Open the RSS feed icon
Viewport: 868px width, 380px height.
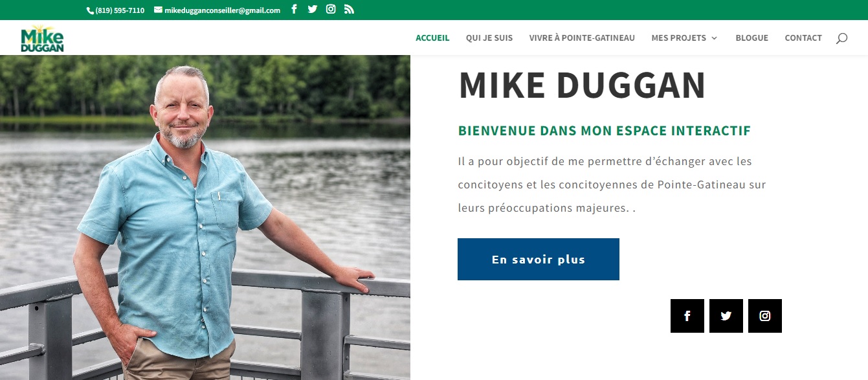(x=349, y=9)
